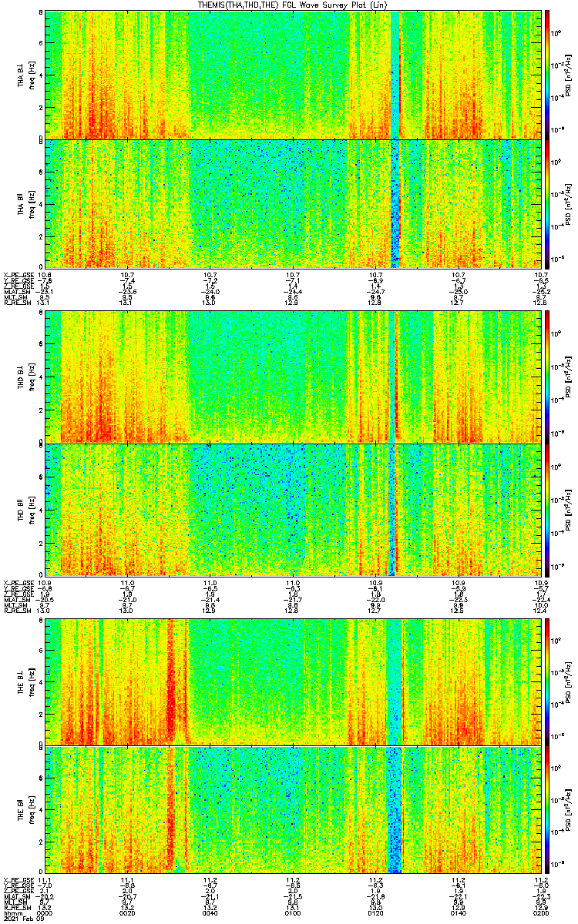Click the X_RE_GSE row label under THD panels

tap(18, 581)
